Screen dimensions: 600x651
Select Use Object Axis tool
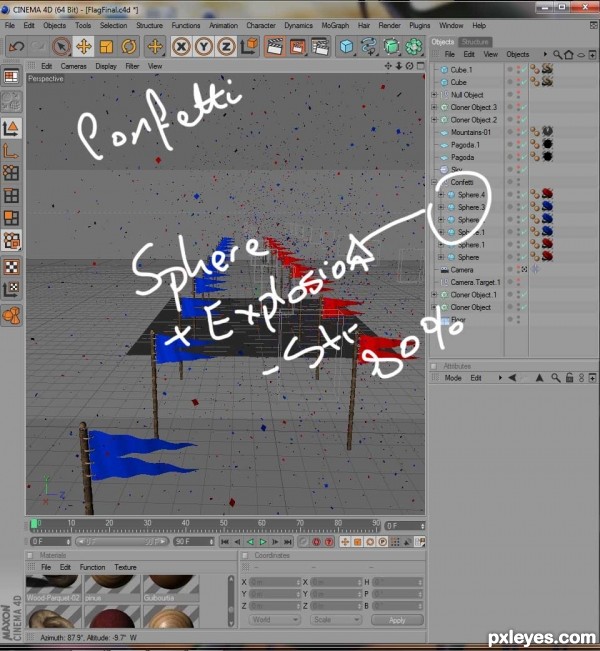tap(11, 151)
